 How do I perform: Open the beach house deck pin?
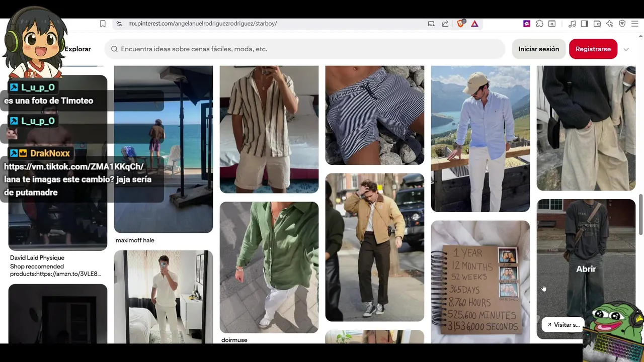click(x=164, y=149)
